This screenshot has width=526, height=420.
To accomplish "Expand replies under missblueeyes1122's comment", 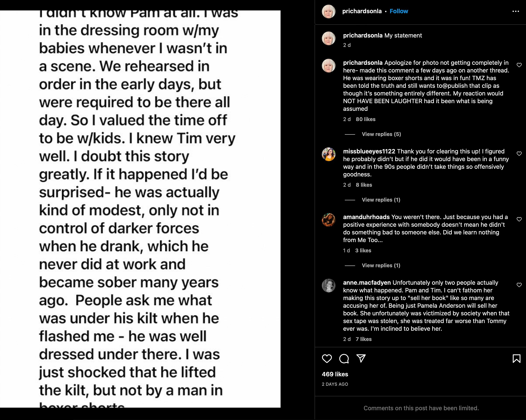I will coord(381,200).
